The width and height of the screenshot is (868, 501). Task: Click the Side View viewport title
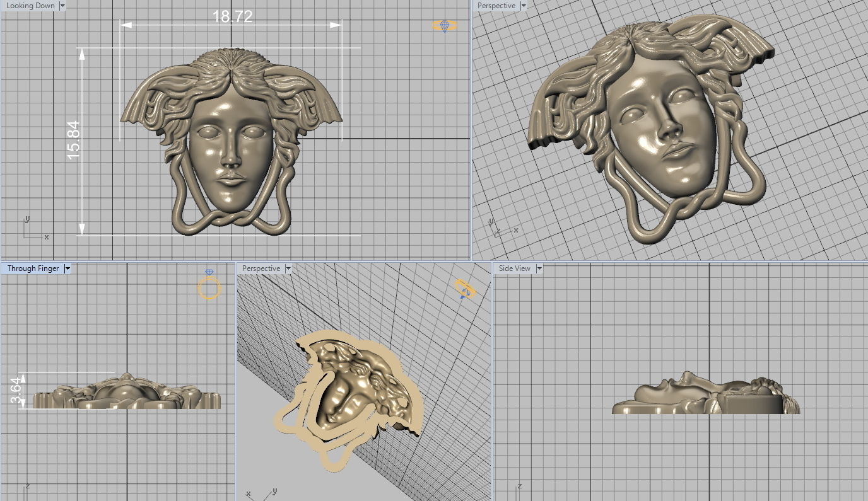pos(515,268)
